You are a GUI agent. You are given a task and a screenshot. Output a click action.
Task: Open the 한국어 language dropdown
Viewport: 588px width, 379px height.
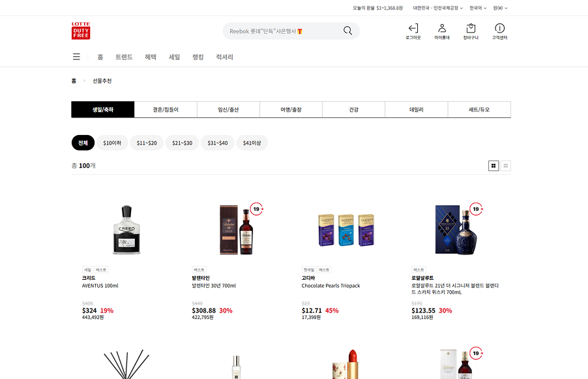click(x=478, y=8)
